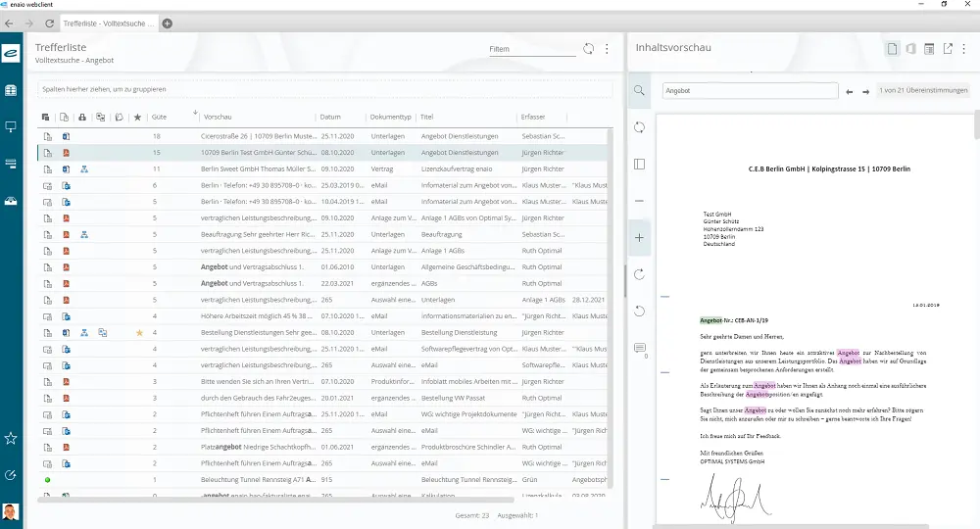The image size is (980, 529).
Task: Click the gold star on Bestellung Dienstleistung row
Action: [x=139, y=333]
